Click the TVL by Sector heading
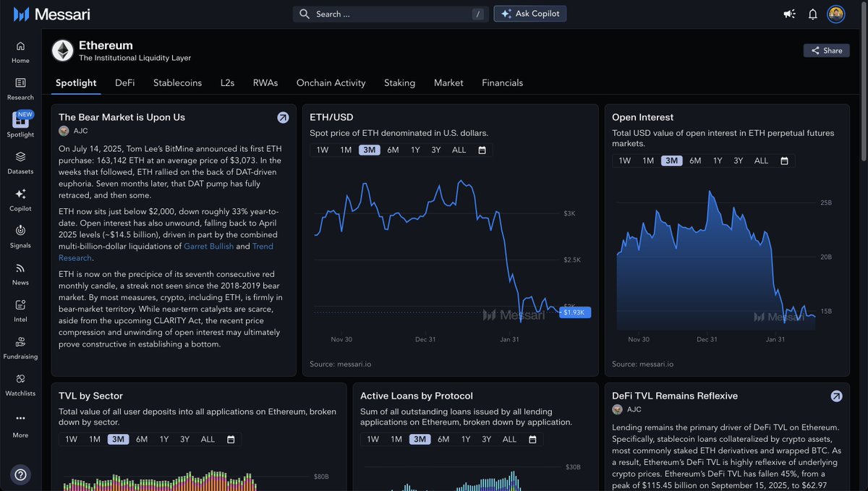 click(91, 396)
